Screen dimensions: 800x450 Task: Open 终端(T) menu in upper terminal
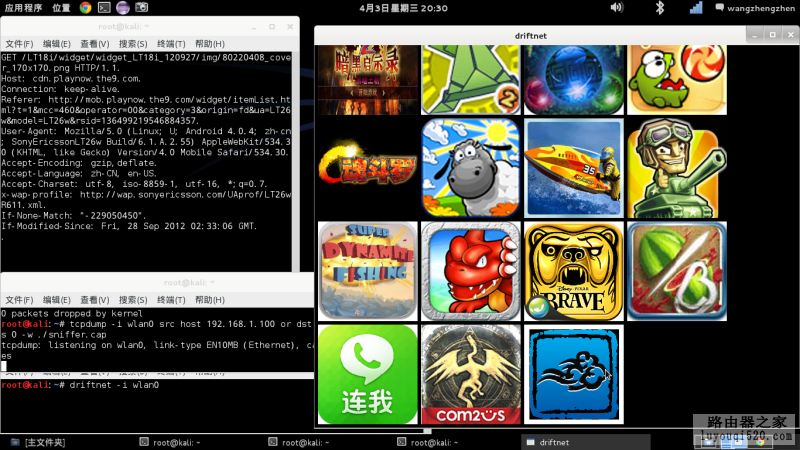[171, 44]
